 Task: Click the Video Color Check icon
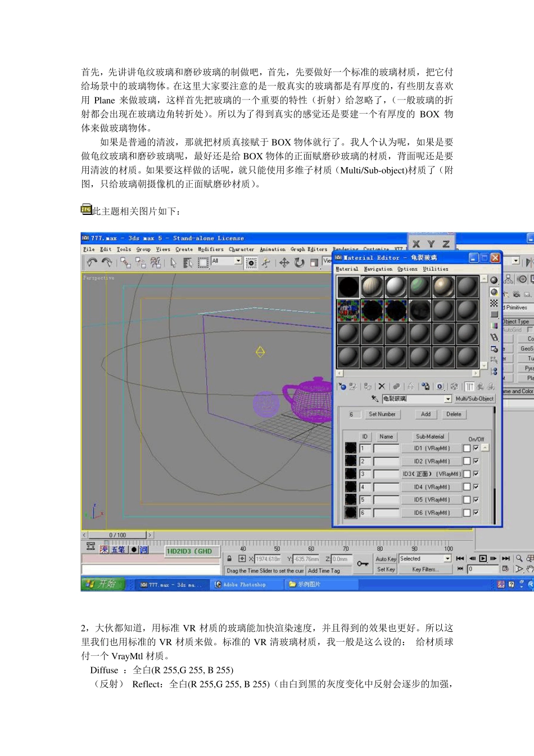(494, 326)
